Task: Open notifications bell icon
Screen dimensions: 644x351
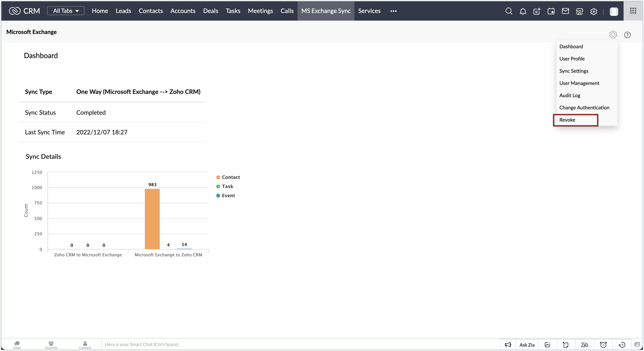Action: 523,11
